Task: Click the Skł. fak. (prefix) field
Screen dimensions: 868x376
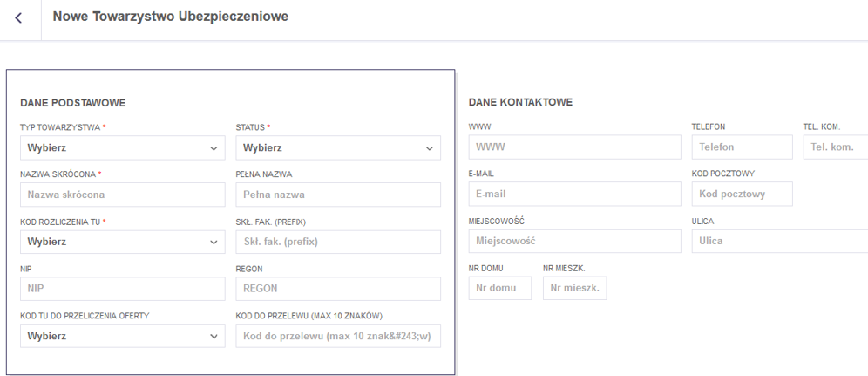Action: 338,242
